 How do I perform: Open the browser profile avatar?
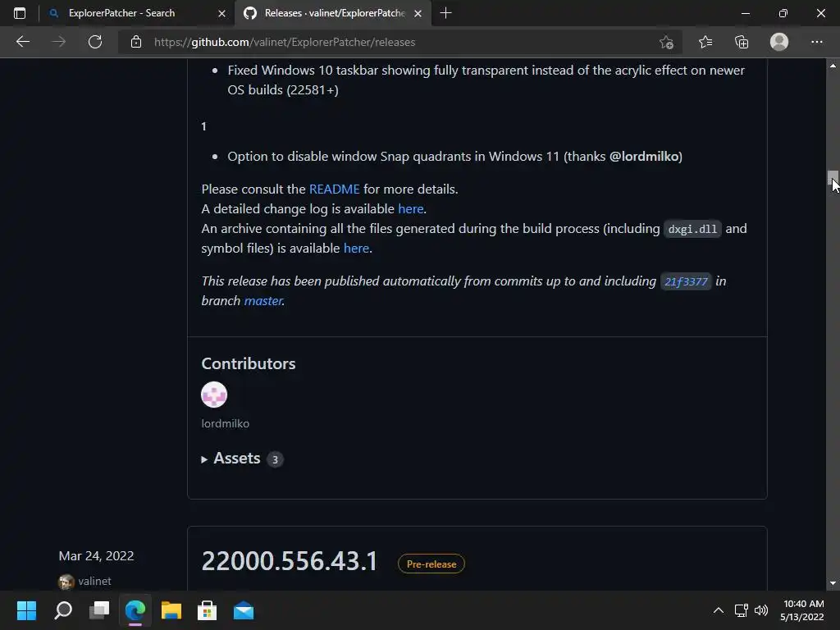[x=779, y=42]
